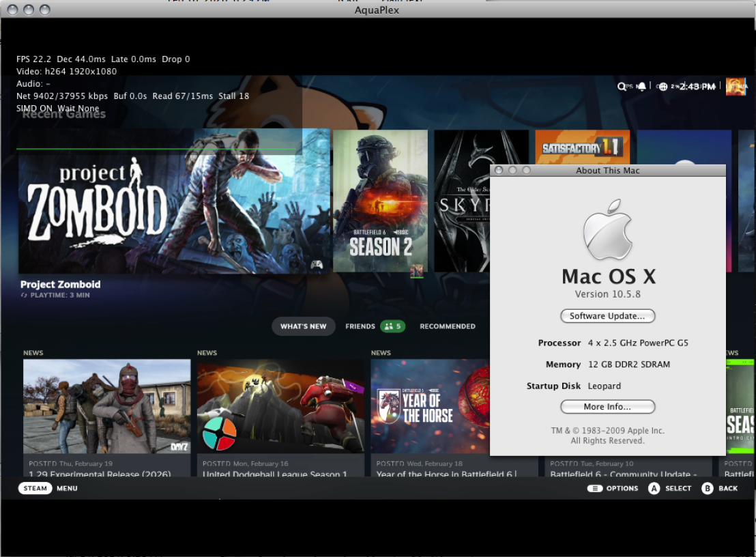
Task: Select the Satisfactory 1.1 game tile
Action: coord(583,147)
